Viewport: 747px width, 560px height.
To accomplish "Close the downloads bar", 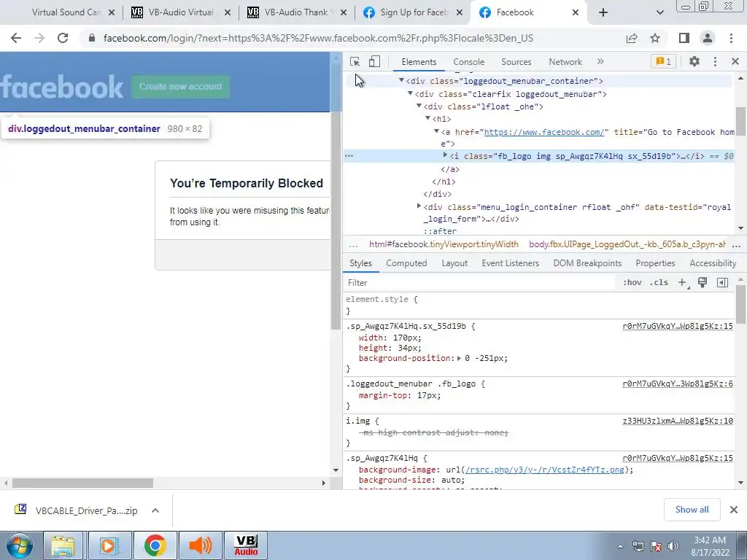I will tap(734, 510).
